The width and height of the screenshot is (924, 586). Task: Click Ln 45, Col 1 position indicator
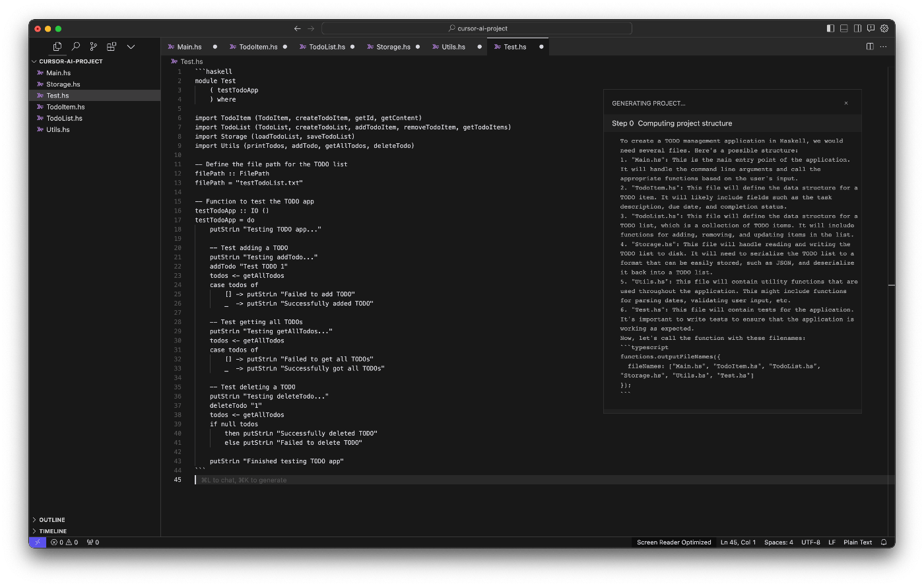coord(738,542)
